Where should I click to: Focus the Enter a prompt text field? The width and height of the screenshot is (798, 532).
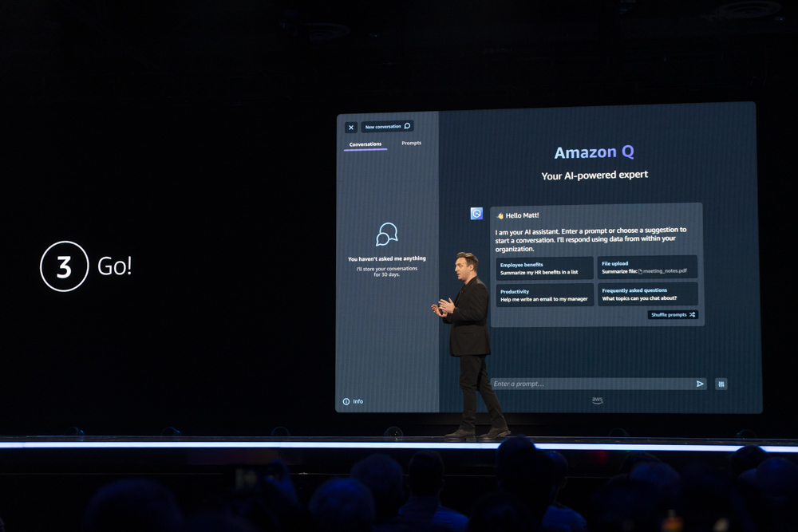click(591, 384)
